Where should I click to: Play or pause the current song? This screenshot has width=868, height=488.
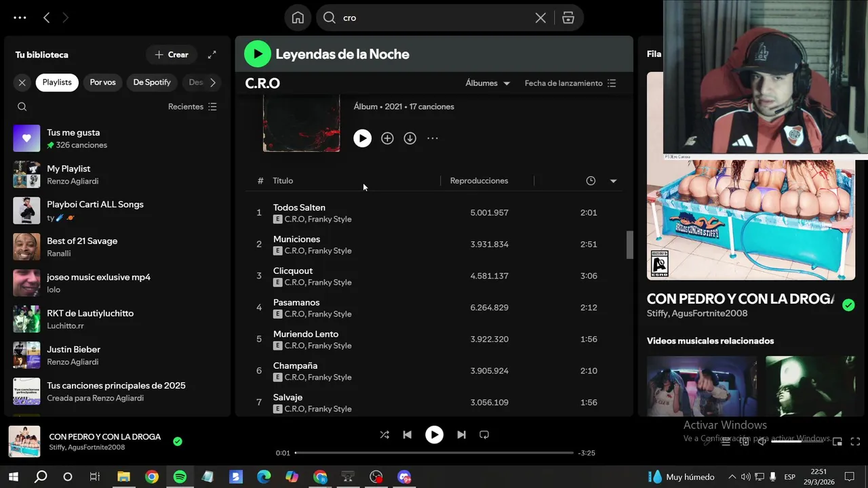point(434,435)
